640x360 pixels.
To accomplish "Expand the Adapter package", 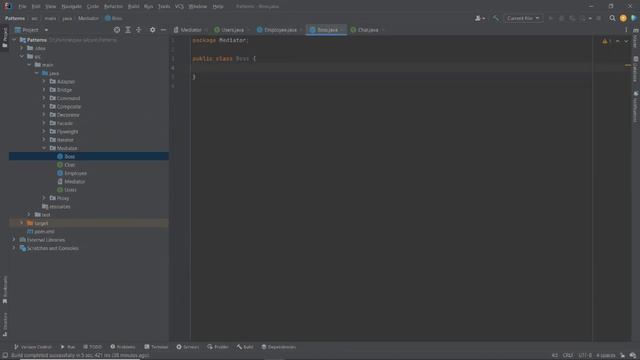I will tap(44, 82).
